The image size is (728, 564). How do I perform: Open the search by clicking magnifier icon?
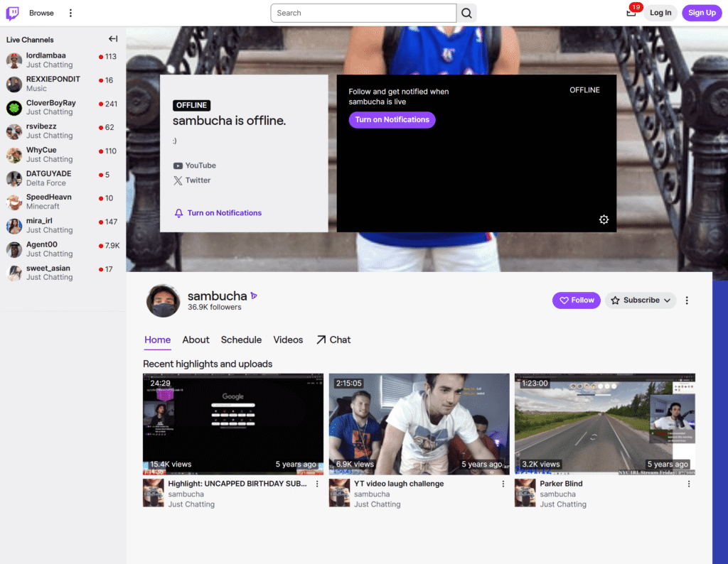click(466, 13)
